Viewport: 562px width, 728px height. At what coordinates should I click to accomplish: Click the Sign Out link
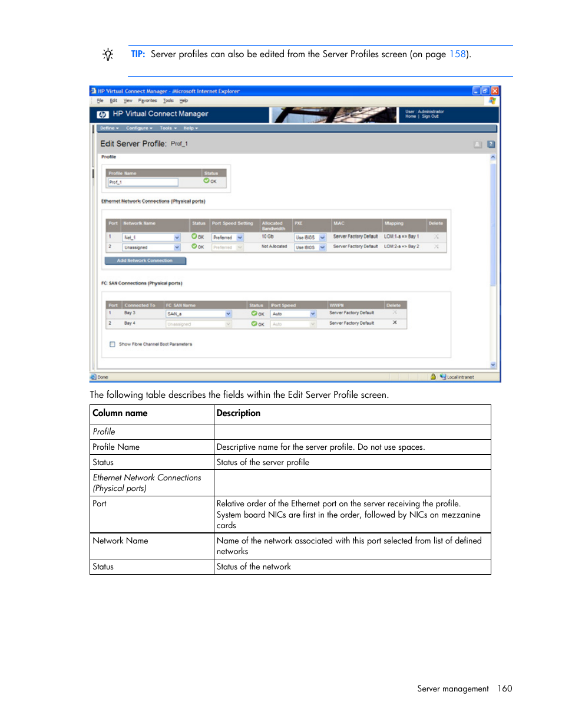coord(430,117)
